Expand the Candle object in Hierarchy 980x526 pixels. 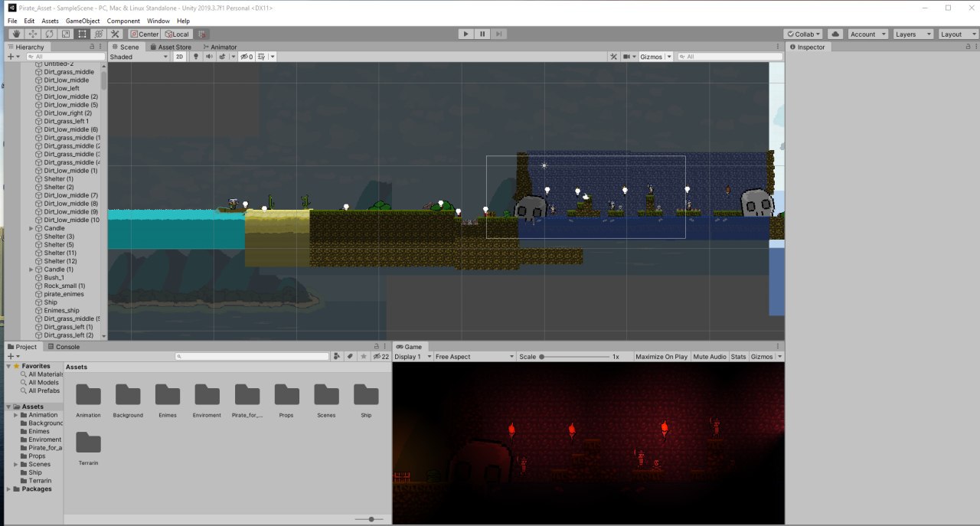click(31, 228)
